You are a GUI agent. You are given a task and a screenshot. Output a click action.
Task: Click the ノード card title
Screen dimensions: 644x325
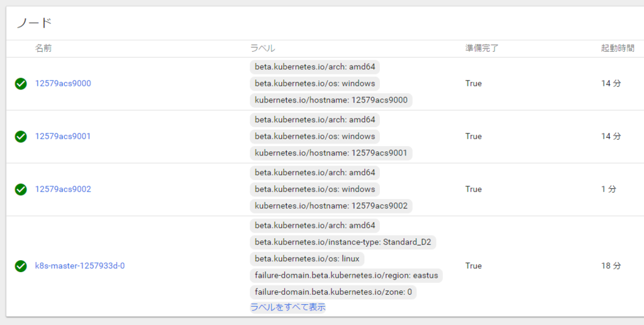coord(34,23)
